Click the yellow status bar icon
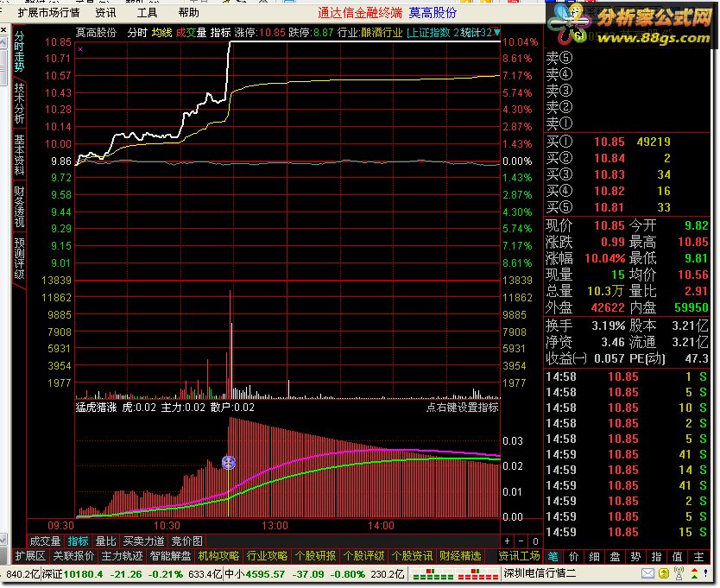This screenshot has height=588, width=720. point(664,573)
